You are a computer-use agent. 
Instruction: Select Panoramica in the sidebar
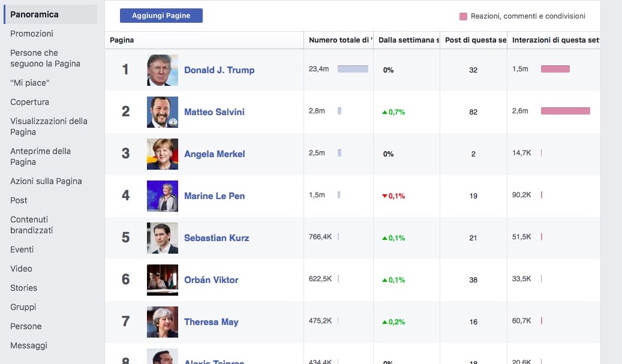click(34, 14)
